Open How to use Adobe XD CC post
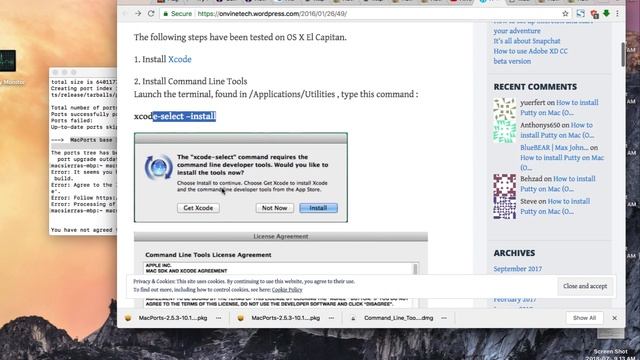Viewport: 640px width, 360px height. click(x=530, y=56)
